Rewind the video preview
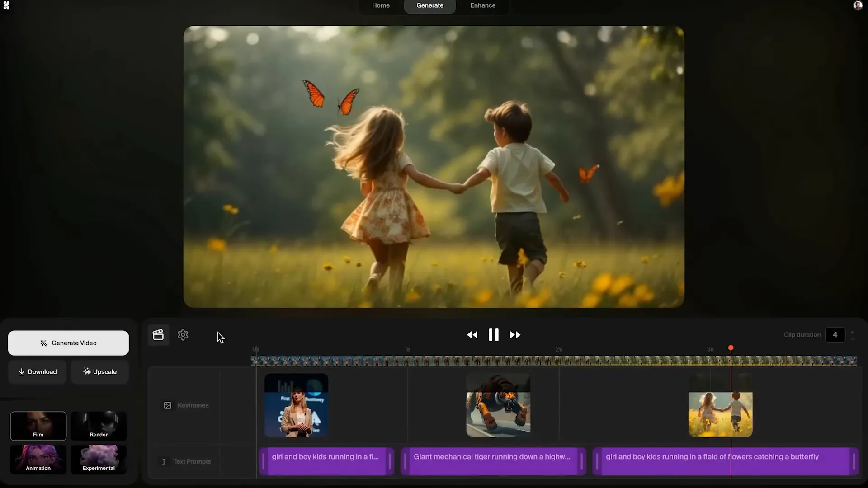Viewport: 868px width, 488px height. [472, 335]
